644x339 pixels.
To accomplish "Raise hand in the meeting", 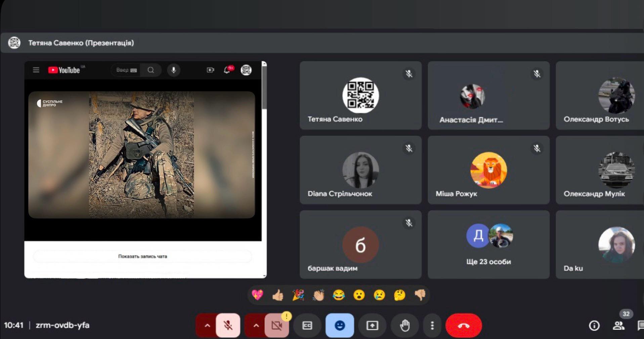I will coord(405,325).
